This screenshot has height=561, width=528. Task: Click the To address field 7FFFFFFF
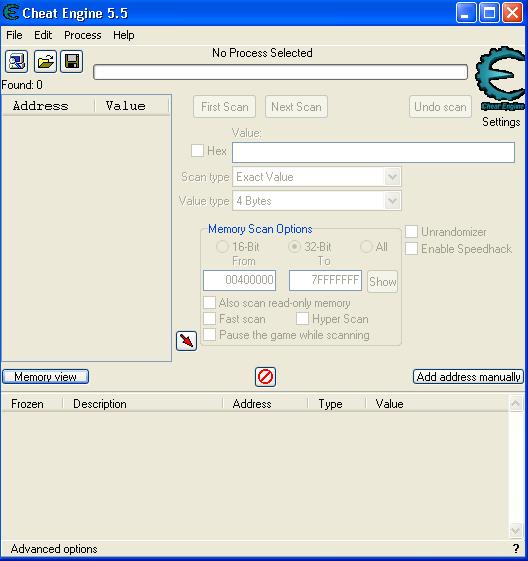point(326,280)
